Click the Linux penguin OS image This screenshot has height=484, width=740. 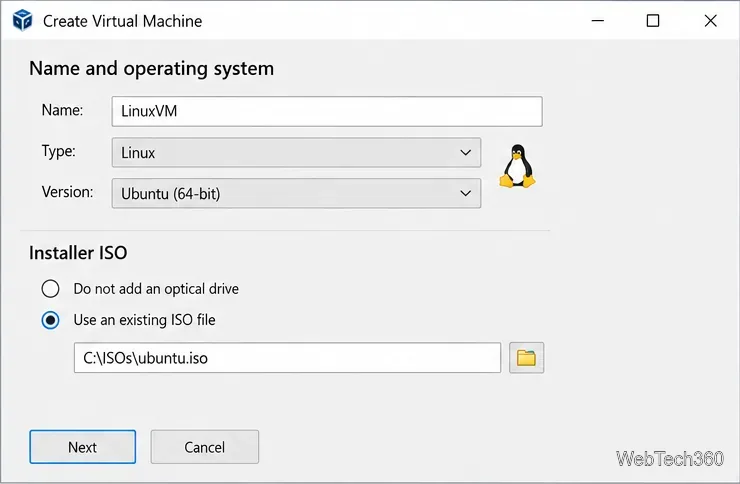[x=517, y=166]
